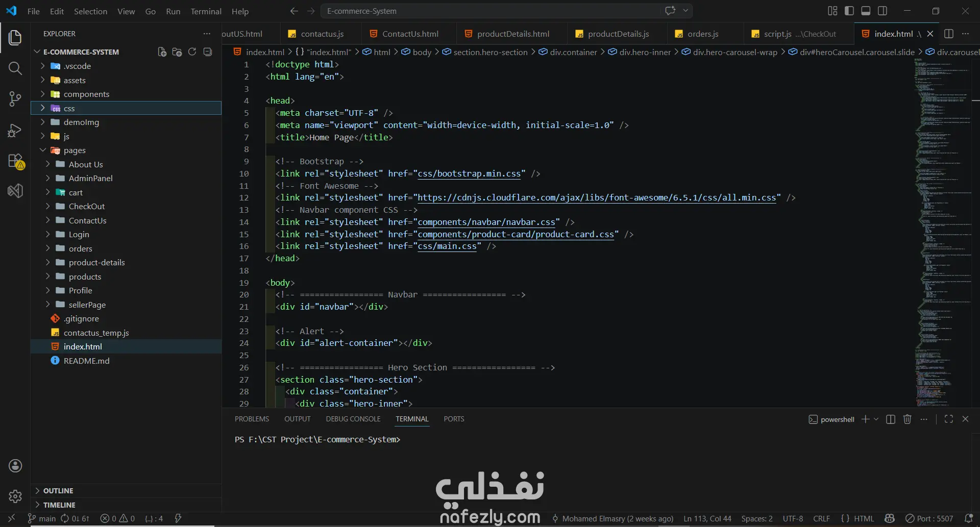This screenshot has height=527, width=980.
Task: Split the editor to the right
Action: click(949, 34)
